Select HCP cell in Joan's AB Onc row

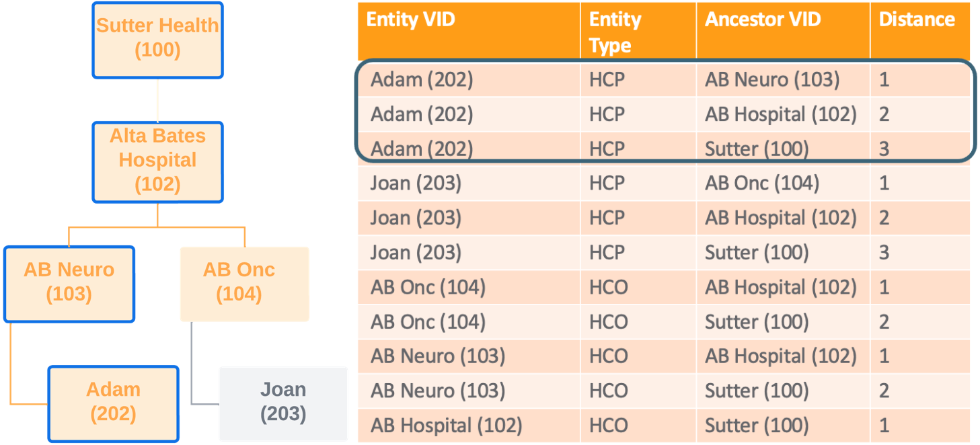coord(607,184)
